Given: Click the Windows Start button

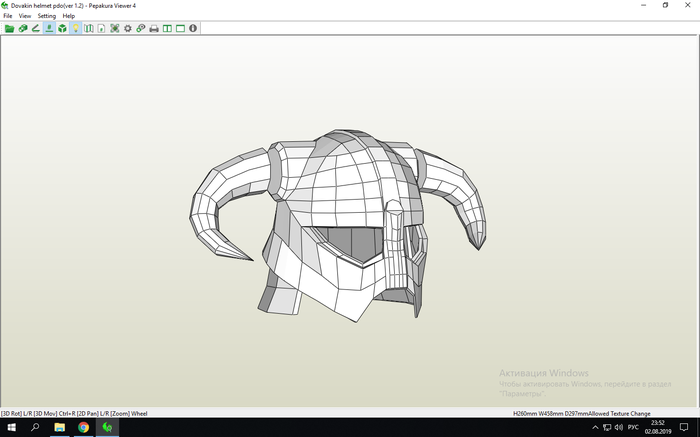Looking at the screenshot, I should pyautogui.click(x=10, y=427).
